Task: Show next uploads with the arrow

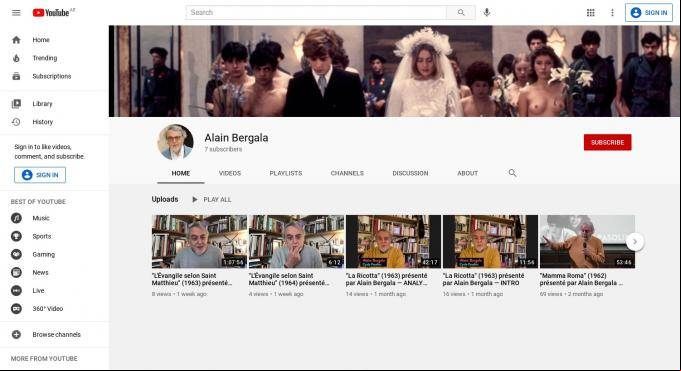Action: click(635, 242)
